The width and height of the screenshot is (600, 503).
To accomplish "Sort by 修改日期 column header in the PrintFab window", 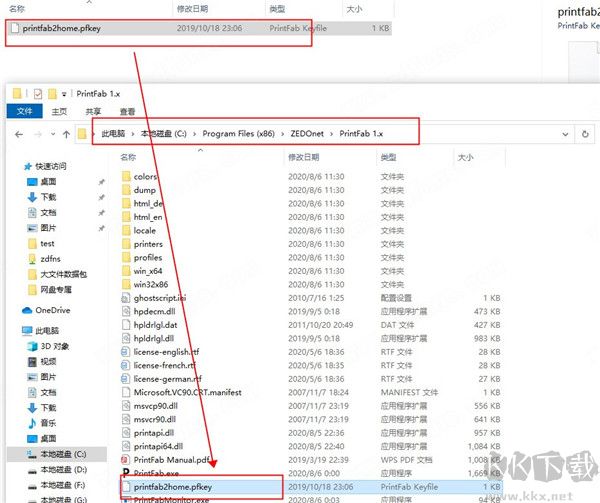I will coord(303,157).
